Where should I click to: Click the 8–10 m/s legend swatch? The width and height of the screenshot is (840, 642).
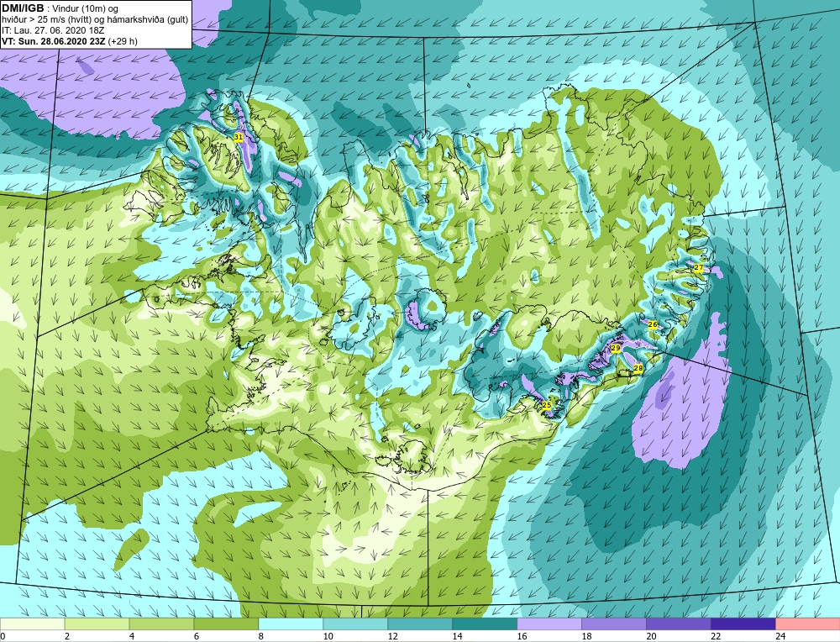(291, 624)
